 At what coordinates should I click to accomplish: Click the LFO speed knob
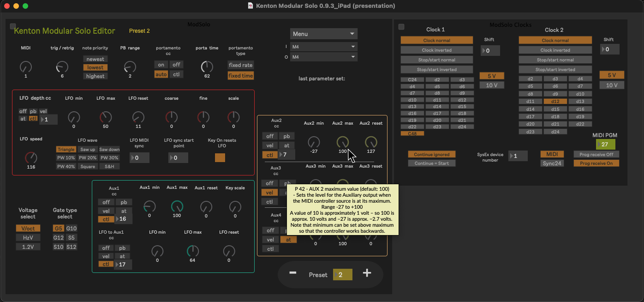click(31, 158)
